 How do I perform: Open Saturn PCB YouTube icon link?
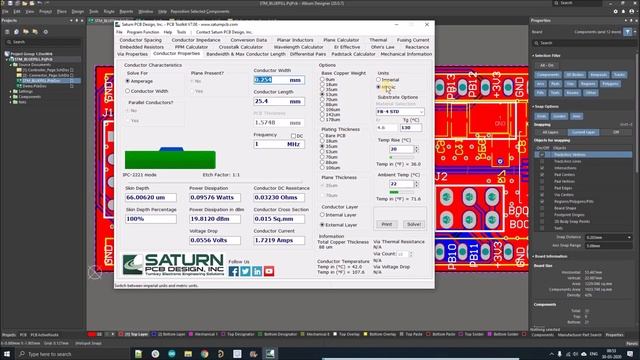coord(269,271)
